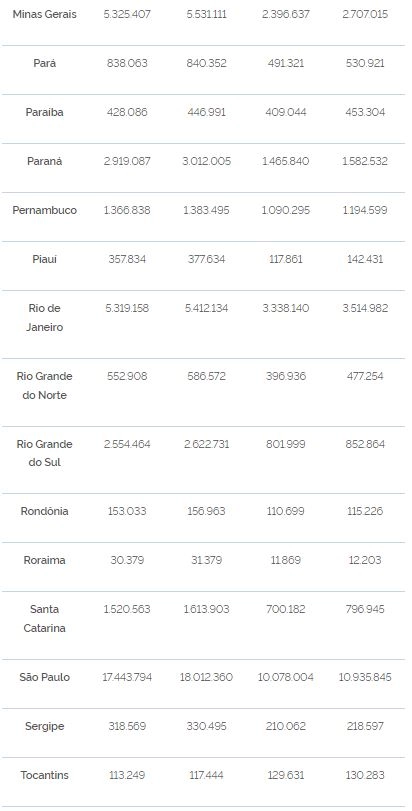The height and width of the screenshot is (811, 412).
Task: Select the Rio de Janeiro state cell
Action: pos(44,318)
